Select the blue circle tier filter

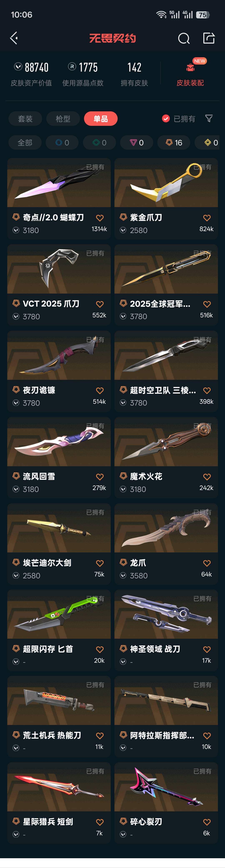[x=62, y=143]
